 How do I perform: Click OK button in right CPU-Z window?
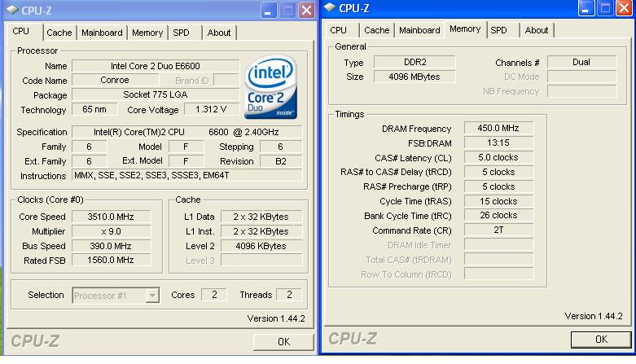[601, 340]
